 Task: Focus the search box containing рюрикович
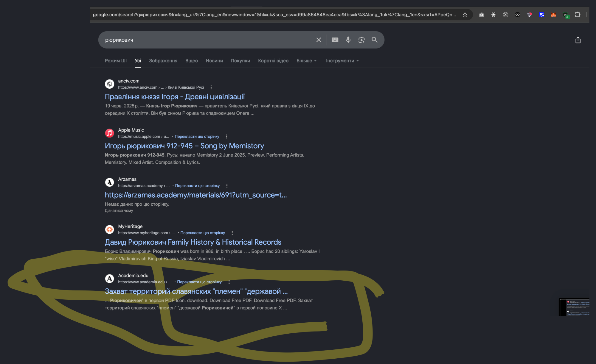coord(209,40)
